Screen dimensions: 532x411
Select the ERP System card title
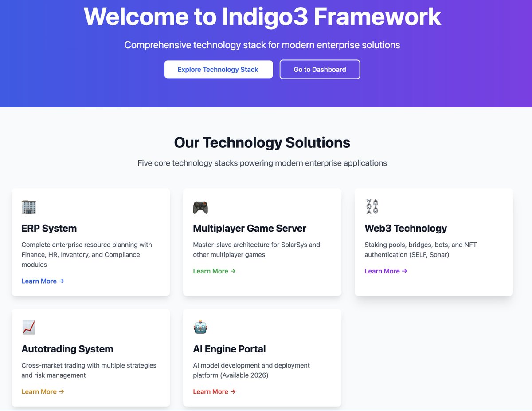point(49,229)
